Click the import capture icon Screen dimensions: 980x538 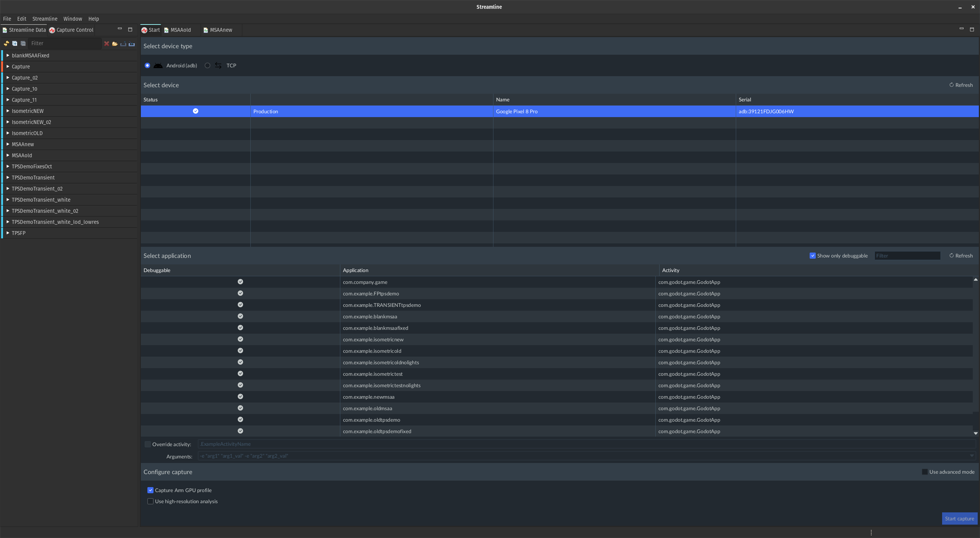coord(132,44)
